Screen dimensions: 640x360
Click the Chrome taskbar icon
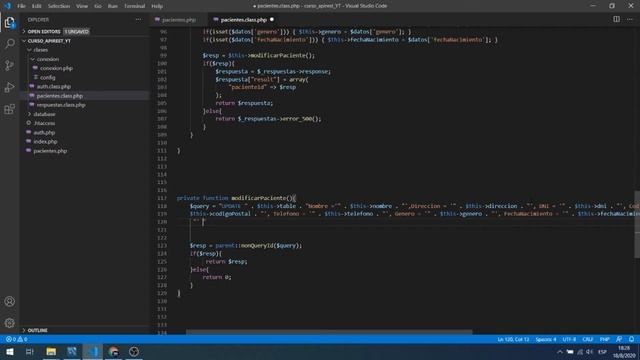[x=113, y=351]
